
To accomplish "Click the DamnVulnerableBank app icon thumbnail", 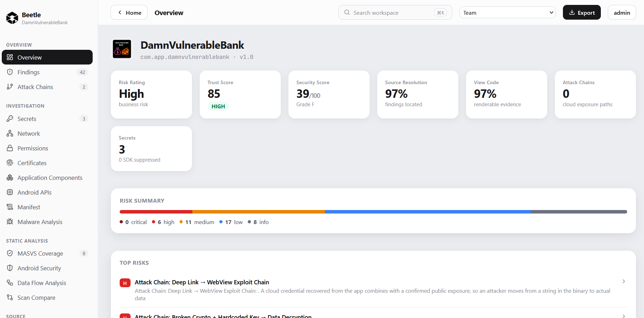I will [122, 49].
